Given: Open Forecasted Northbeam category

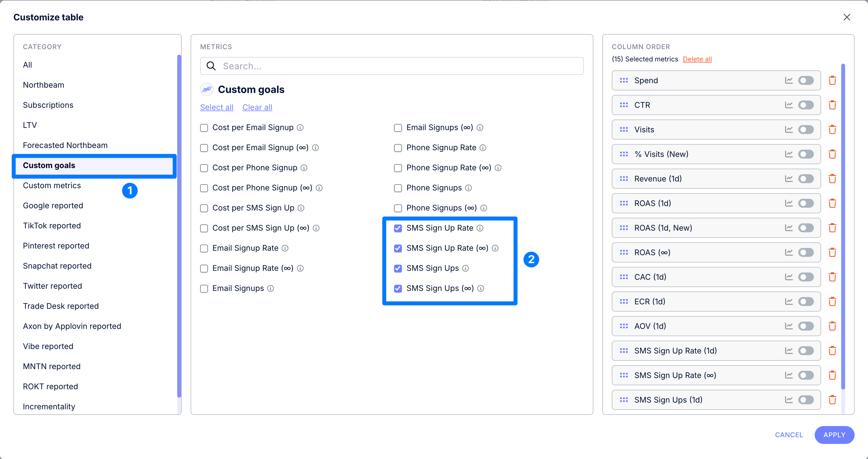Looking at the screenshot, I should coord(65,145).
